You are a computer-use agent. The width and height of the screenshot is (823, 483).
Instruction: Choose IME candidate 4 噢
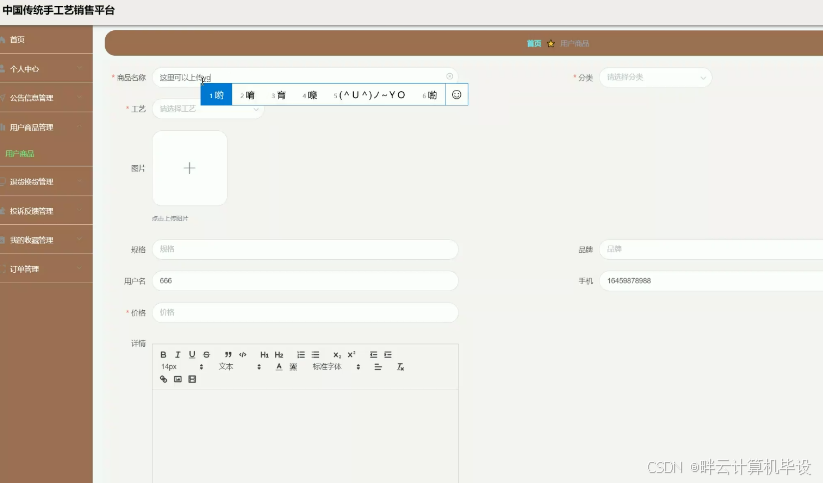click(310, 95)
